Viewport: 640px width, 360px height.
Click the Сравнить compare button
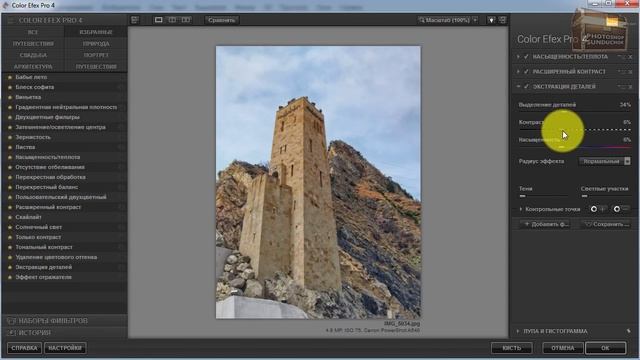coord(222,20)
